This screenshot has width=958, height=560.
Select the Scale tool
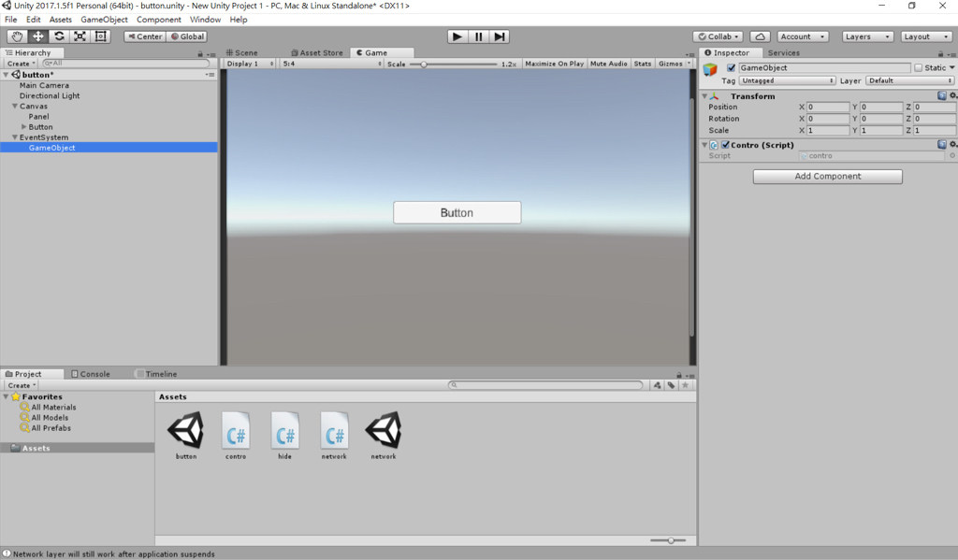[80, 36]
